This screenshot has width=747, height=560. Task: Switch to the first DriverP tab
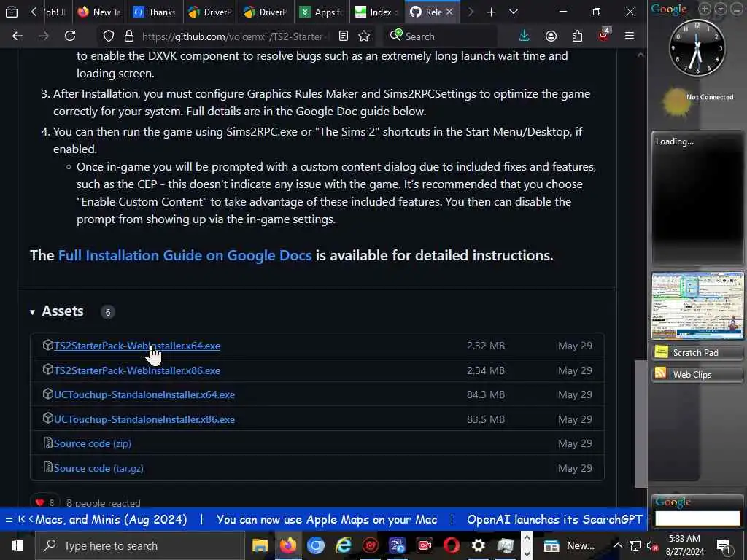pyautogui.click(x=210, y=12)
